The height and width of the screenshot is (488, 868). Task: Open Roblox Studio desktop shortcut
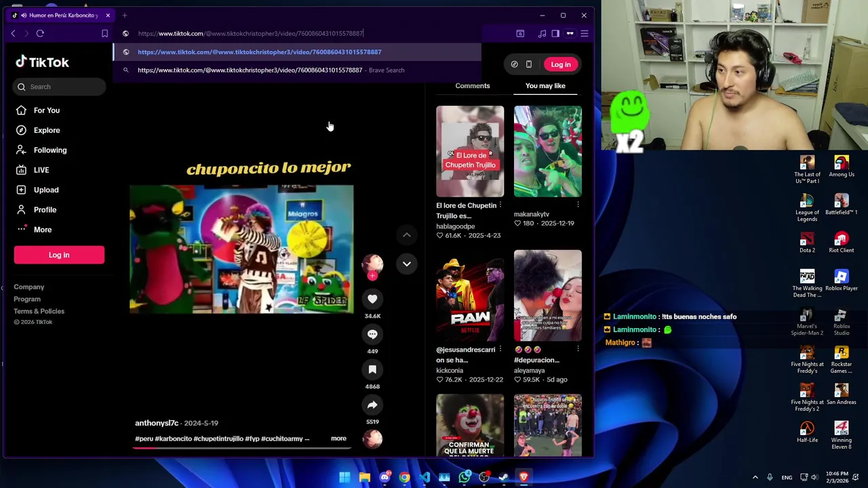pos(842,322)
